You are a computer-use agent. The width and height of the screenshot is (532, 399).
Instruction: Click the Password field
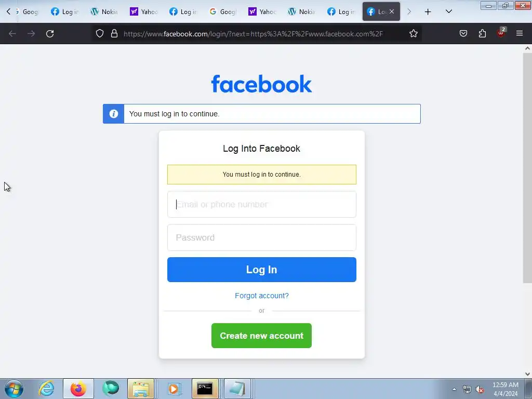(262, 237)
